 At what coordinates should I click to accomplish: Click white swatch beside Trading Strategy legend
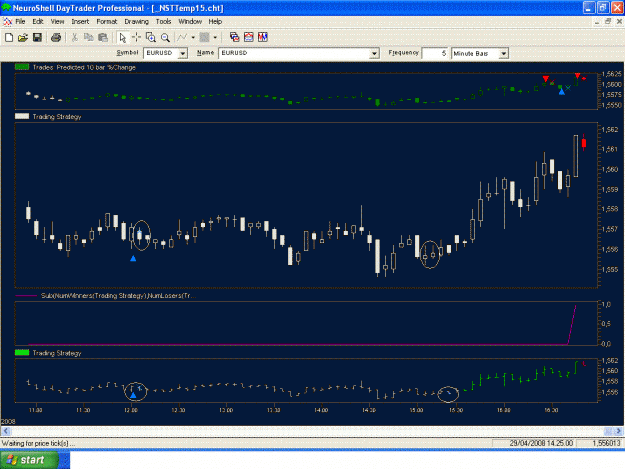22,116
